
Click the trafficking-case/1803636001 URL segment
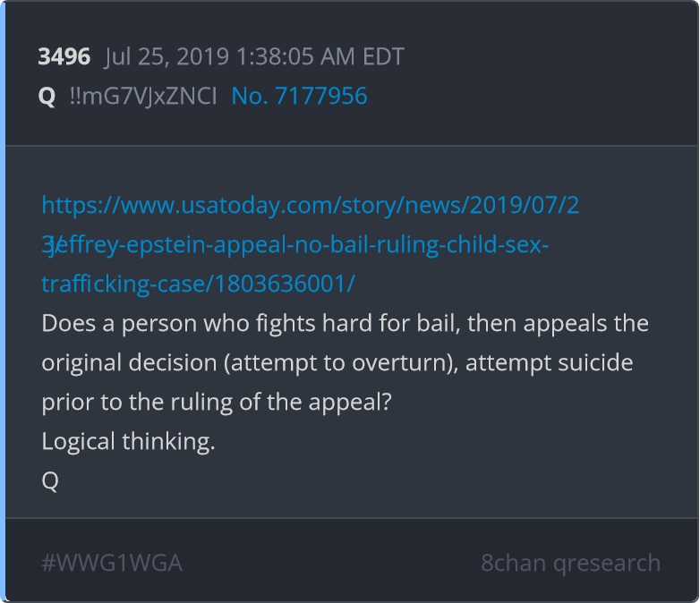click(198, 284)
